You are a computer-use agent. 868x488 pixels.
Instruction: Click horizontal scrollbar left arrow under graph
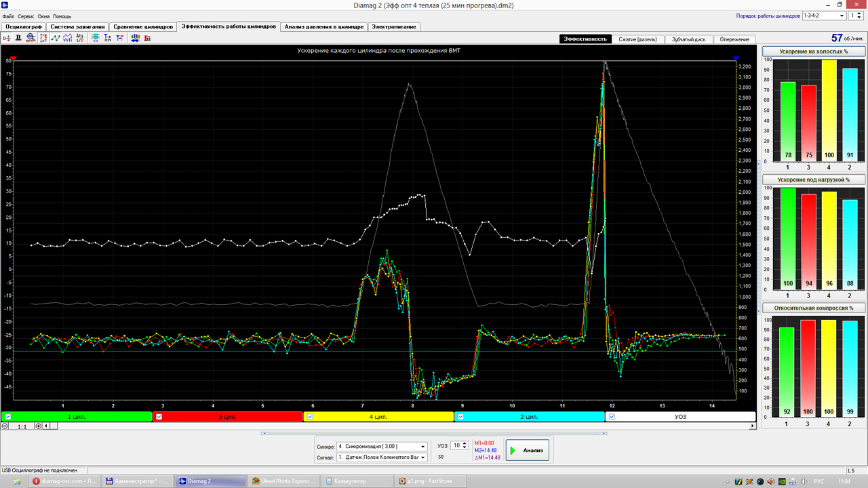pyautogui.click(x=46, y=426)
